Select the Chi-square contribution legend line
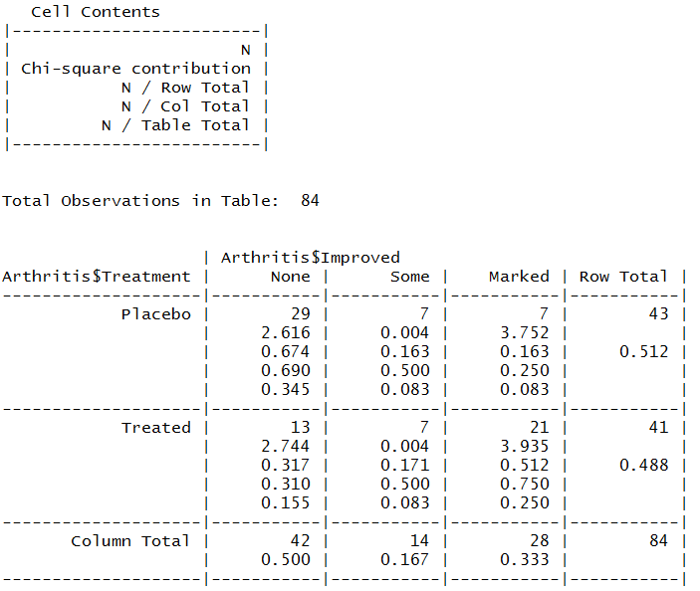700x591 pixels. 135,69
